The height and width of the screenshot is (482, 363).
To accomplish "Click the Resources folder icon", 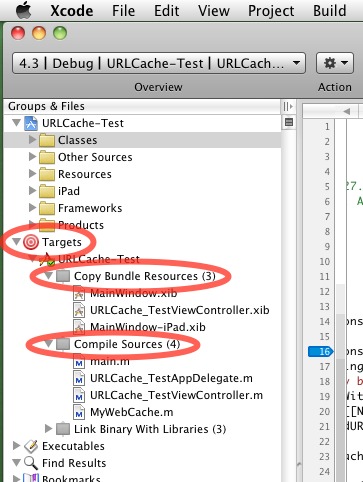I will coord(47,174).
